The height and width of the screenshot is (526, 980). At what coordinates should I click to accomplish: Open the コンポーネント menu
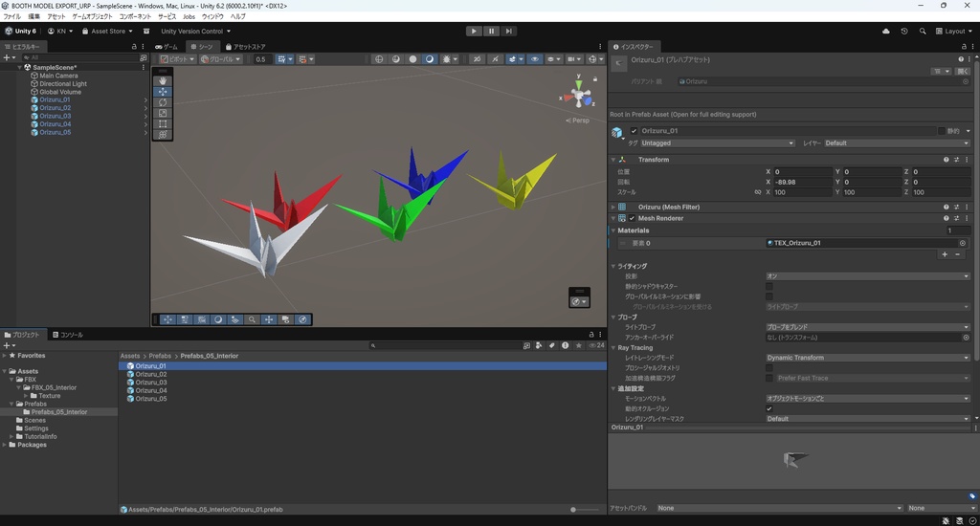coord(135,16)
